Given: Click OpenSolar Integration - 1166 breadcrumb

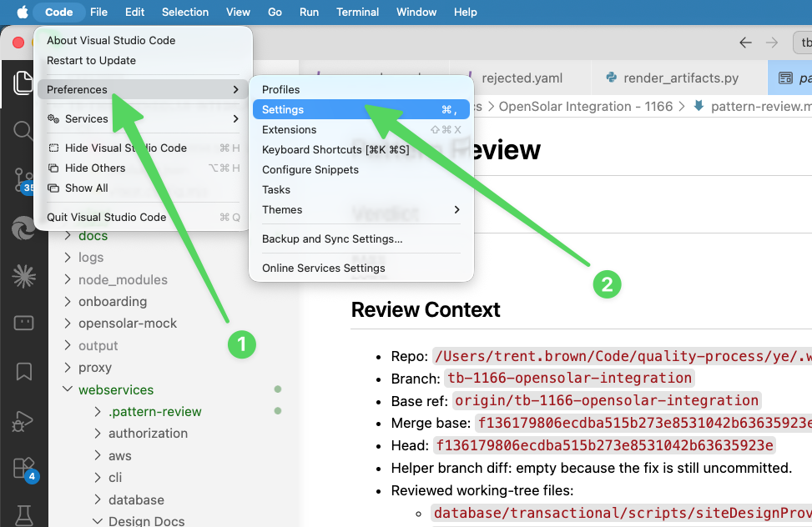Looking at the screenshot, I should (x=585, y=106).
